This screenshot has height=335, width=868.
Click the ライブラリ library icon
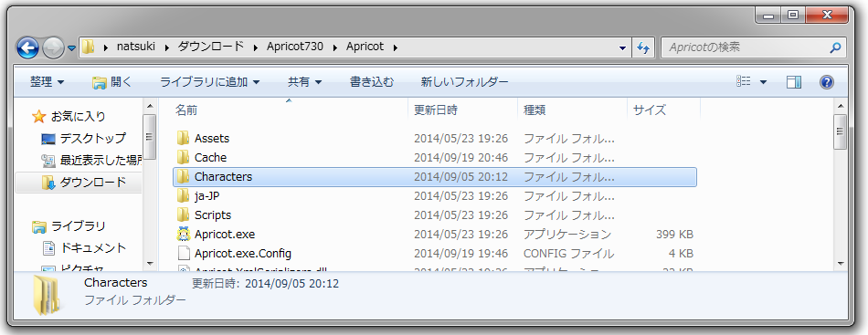(x=38, y=226)
